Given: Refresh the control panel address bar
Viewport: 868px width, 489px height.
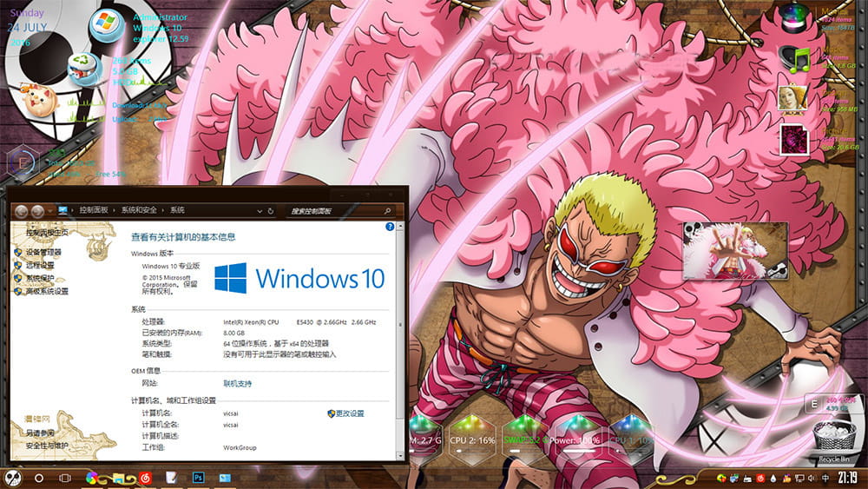Looking at the screenshot, I should pyautogui.click(x=271, y=211).
